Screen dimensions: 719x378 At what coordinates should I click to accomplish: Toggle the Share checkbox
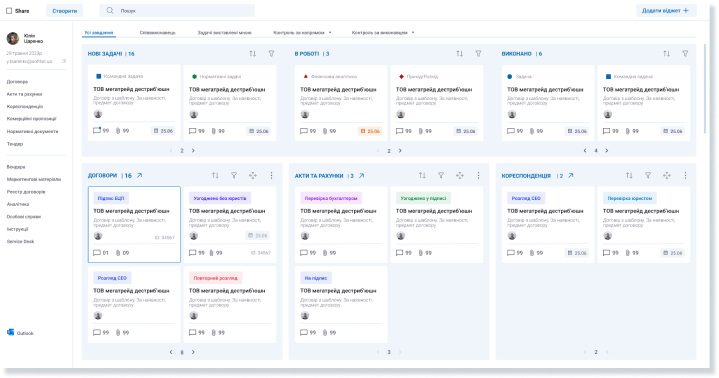[x=9, y=11]
